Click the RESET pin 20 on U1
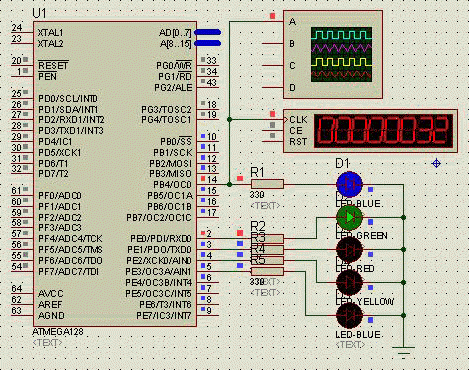Viewport: 469px width, 370px height. [22, 65]
